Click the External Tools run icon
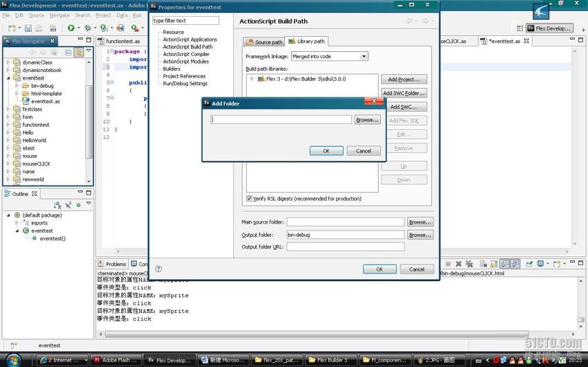Viewport: 588px width, 367px height. [134, 28]
